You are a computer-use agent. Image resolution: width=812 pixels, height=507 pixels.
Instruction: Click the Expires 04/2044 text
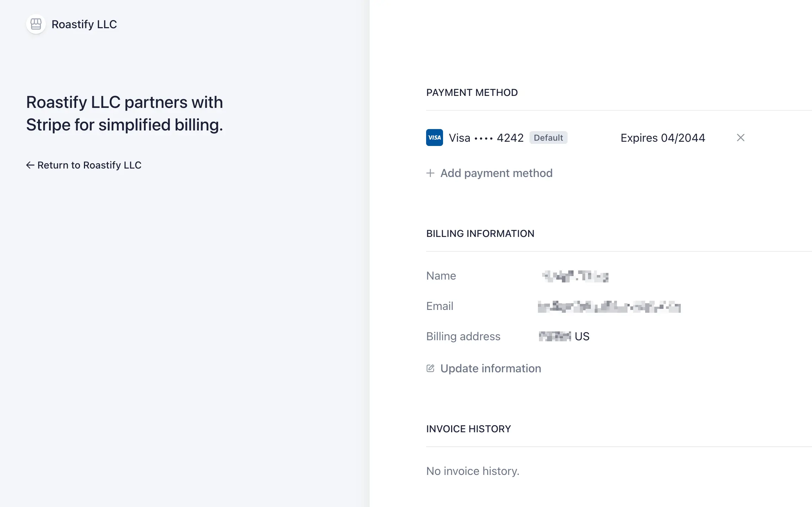point(662,138)
